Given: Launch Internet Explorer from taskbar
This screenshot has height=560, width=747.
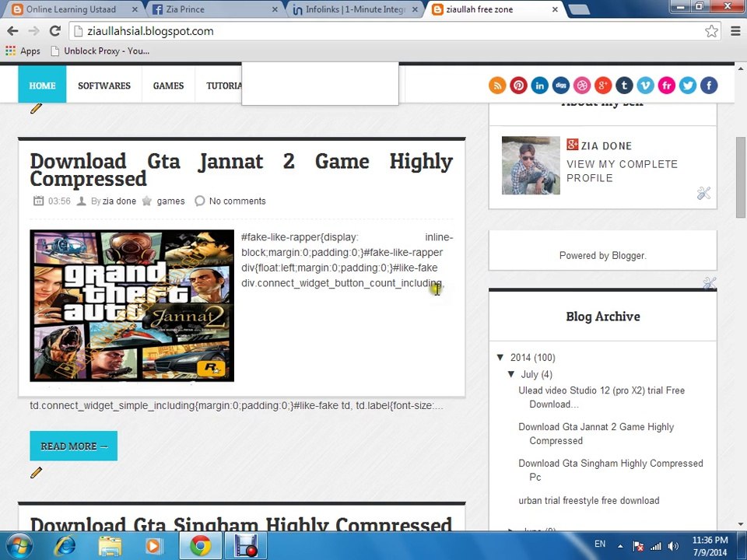Looking at the screenshot, I should pos(64,546).
